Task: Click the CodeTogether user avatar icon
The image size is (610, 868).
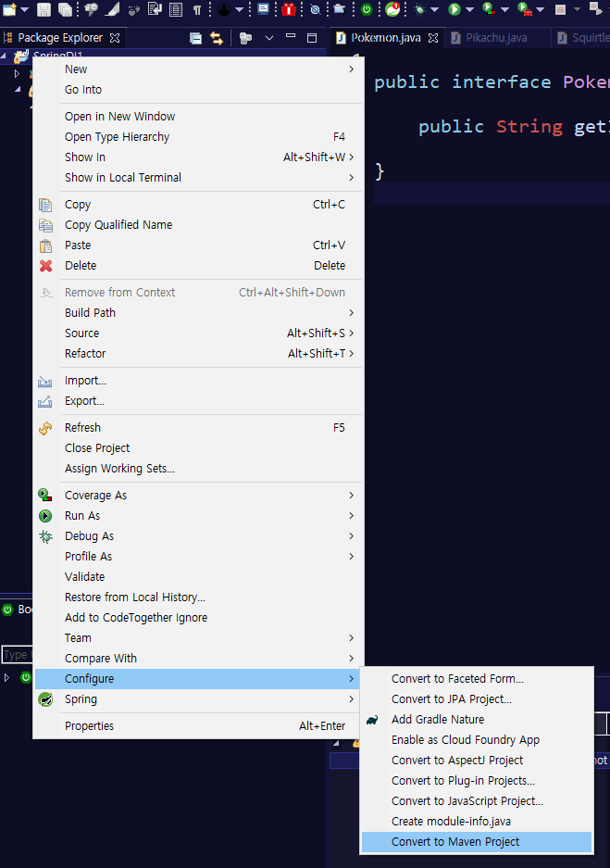Action: tap(224, 9)
